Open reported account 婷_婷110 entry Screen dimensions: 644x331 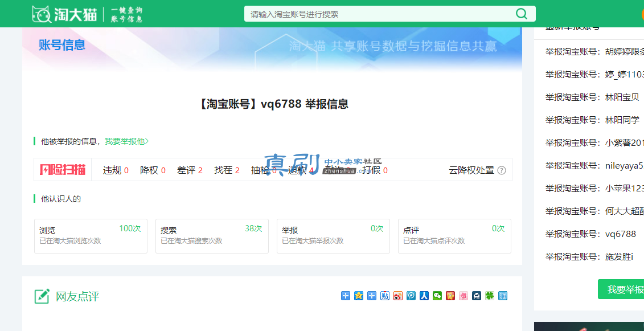[594, 75]
